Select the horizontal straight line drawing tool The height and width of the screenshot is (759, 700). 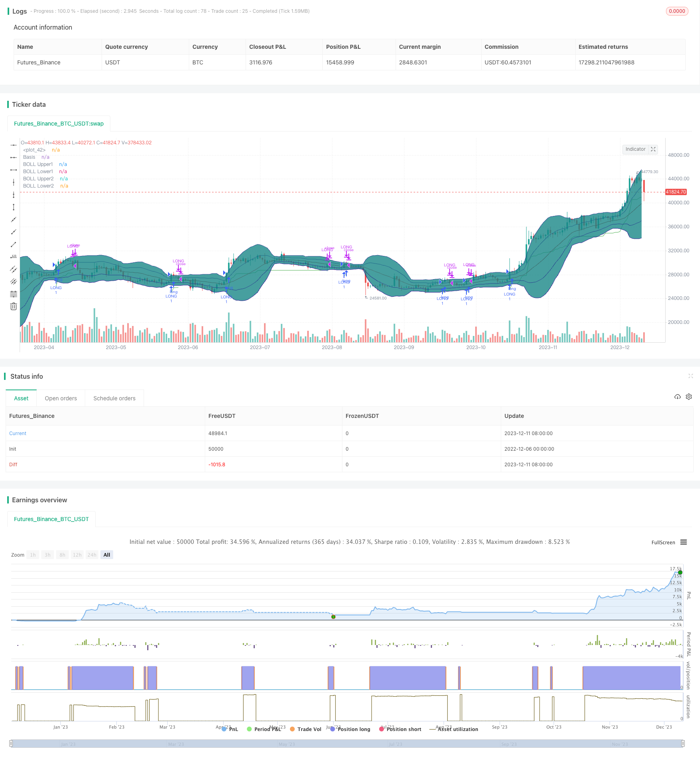point(14,145)
